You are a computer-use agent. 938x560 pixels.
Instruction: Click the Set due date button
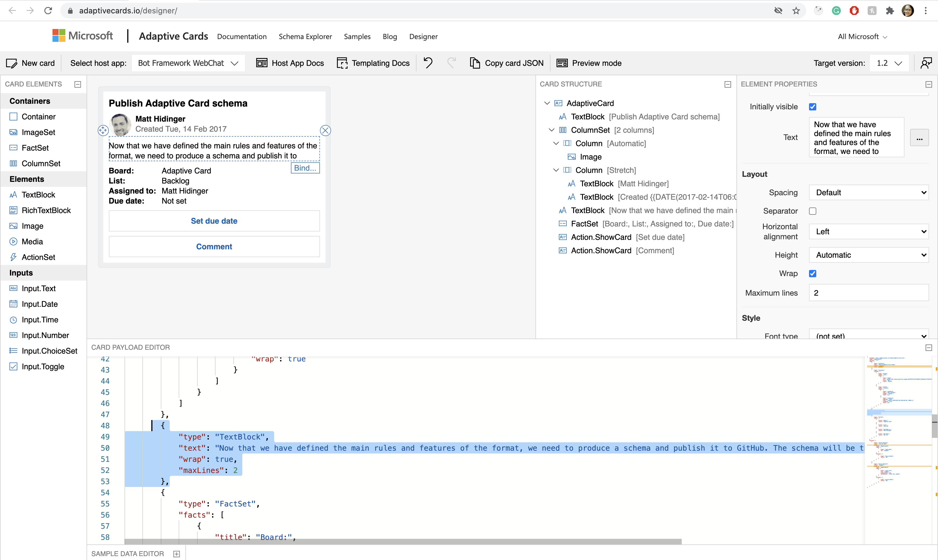pyautogui.click(x=214, y=221)
